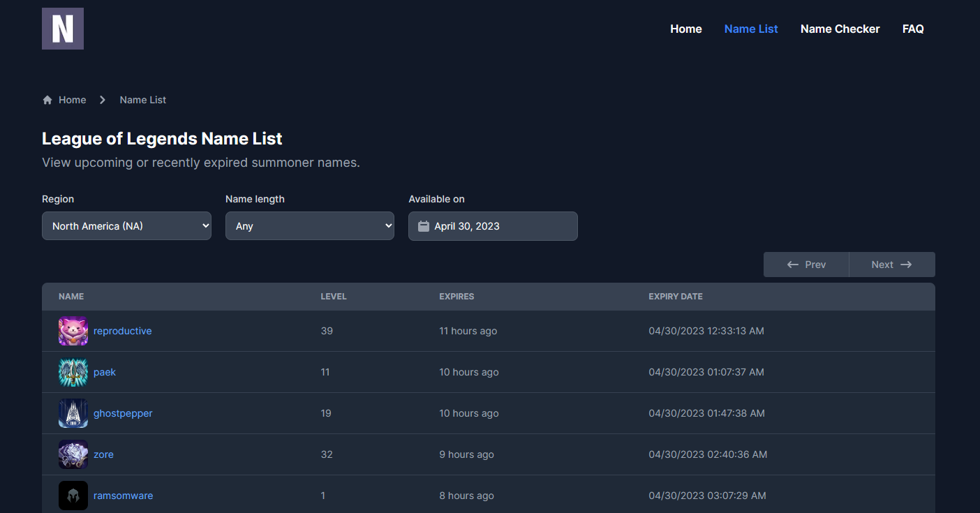The image size is (980, 513).
Task: Click date 04/30/2023 02:40:36 AM
Action: point(708,454)
